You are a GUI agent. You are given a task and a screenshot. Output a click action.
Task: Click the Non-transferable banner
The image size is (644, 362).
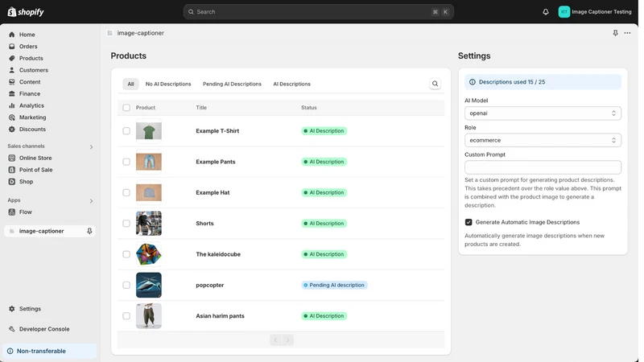50,352
